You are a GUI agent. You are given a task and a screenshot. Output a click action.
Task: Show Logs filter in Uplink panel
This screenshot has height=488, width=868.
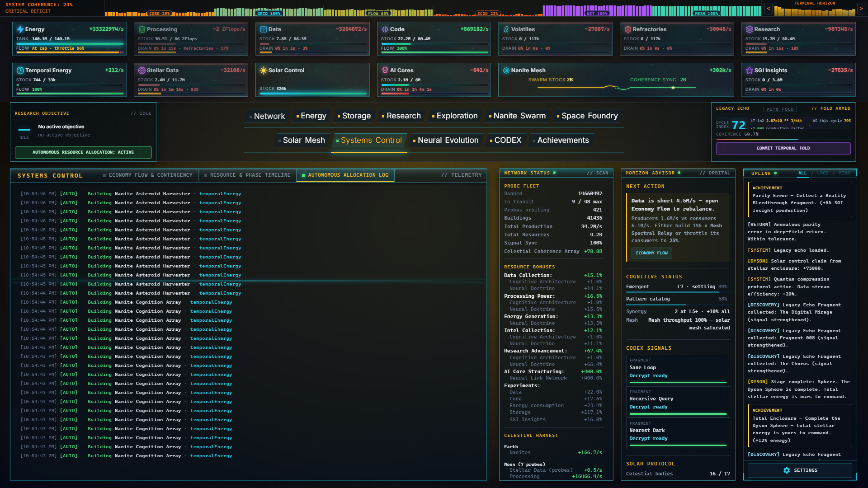coord(823,173)
